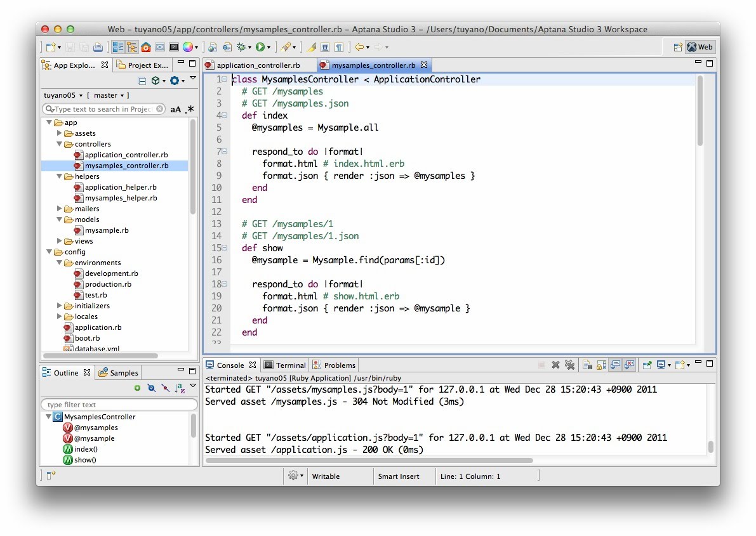Click the Print icon in the toolbar
Image resolution: width=756 pixels, height=536 pixels.
(98, 47)
